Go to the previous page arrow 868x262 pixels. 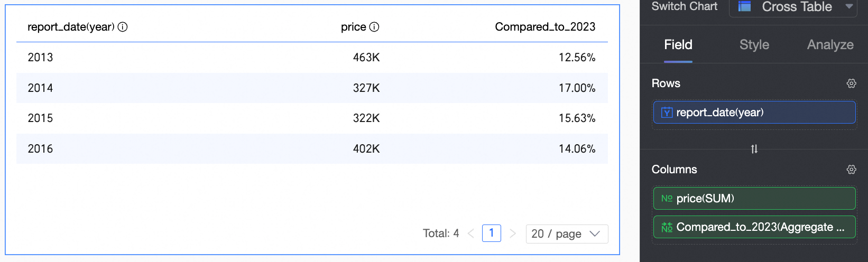pyautogui.click(x=470, y=233)
